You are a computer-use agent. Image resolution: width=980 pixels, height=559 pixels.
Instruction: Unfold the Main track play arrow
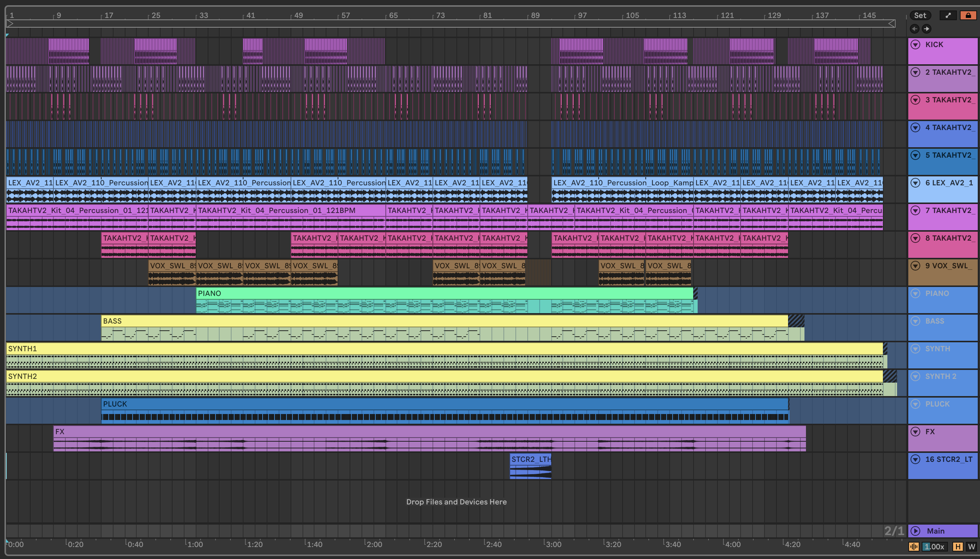915,531
